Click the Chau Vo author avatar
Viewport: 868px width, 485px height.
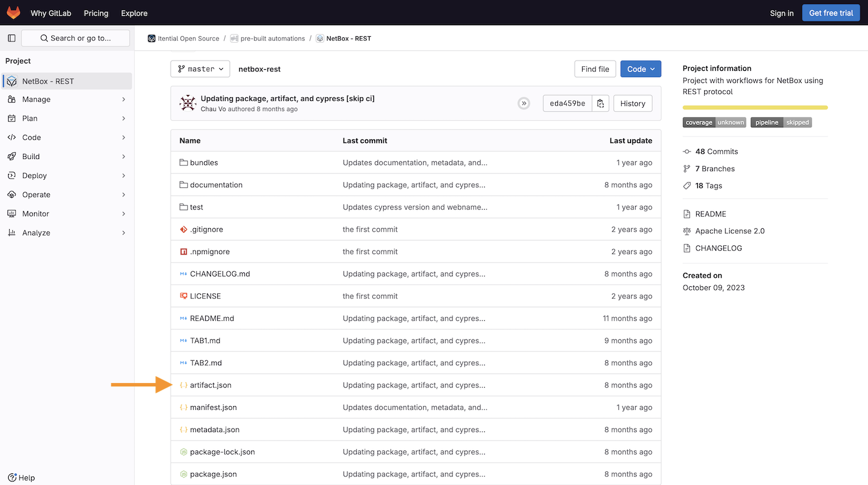[x=188, y=103]
